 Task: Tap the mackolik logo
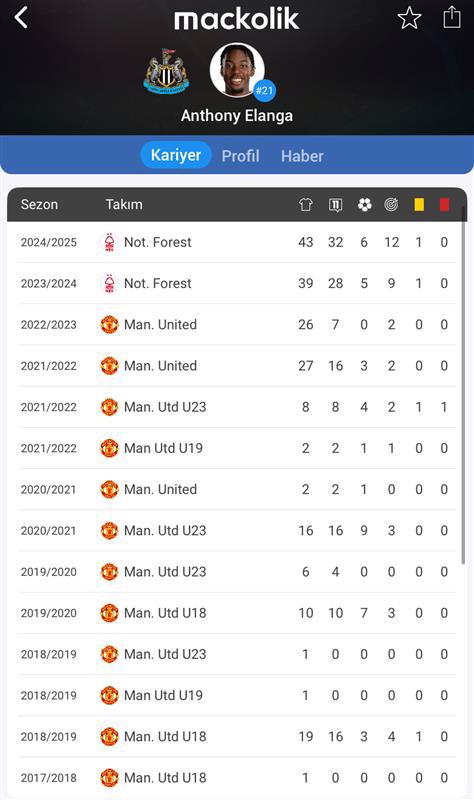coord(236,19)
